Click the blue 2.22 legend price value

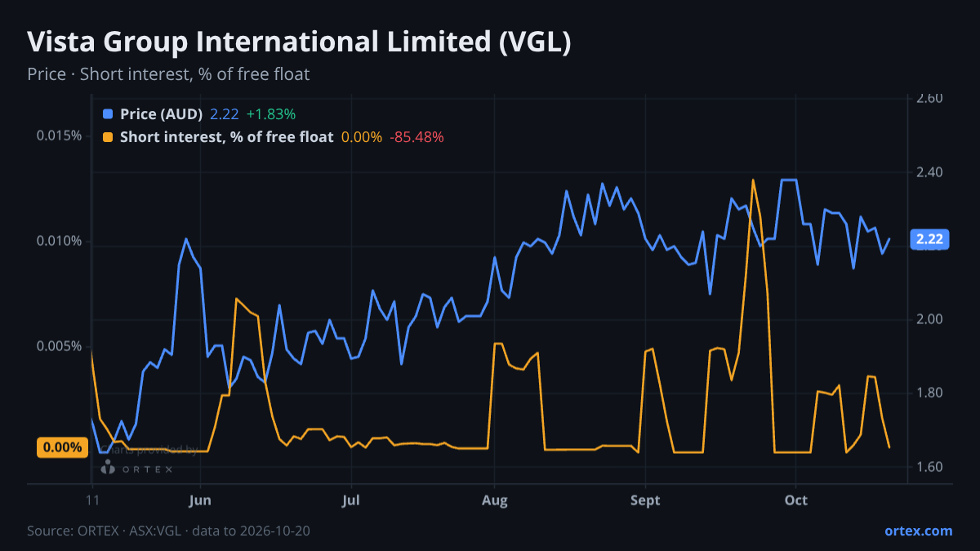pyautogui.click(x=224, y=114)
